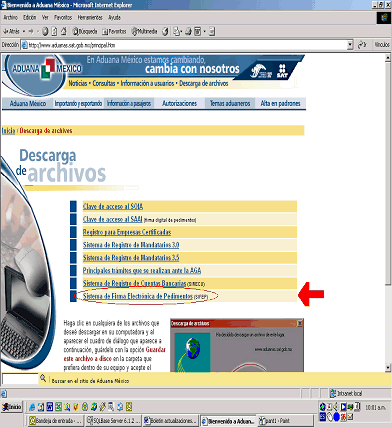This screenshot has height=428, width=392.
Task: Open the Windows Inicio start button
Action: click(12, 407)
